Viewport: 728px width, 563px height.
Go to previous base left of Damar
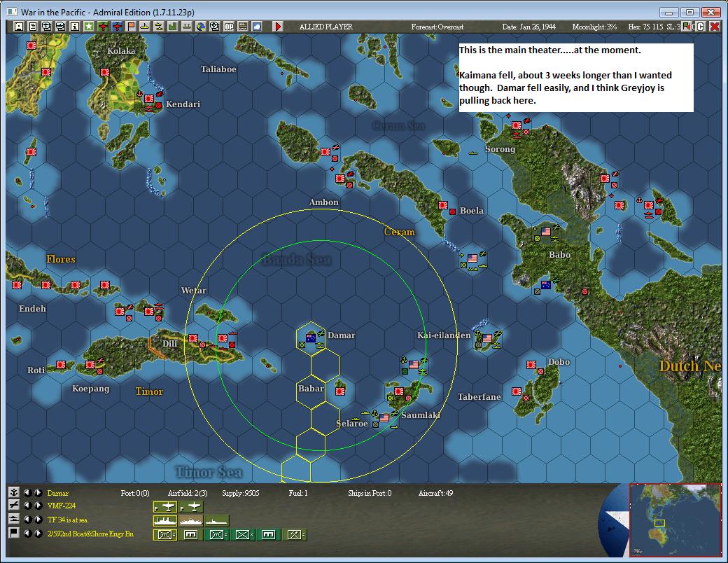coord(28,493)
